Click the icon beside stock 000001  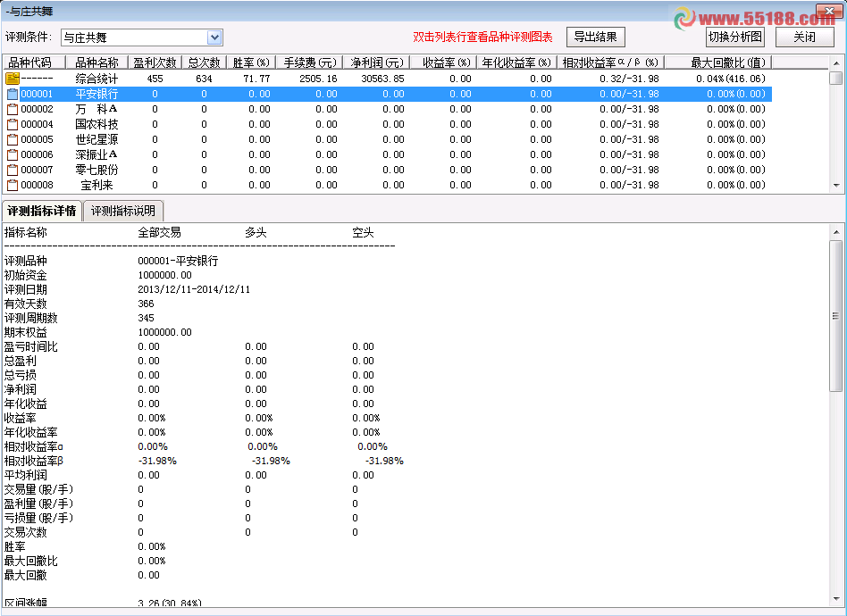pos(12,94)
